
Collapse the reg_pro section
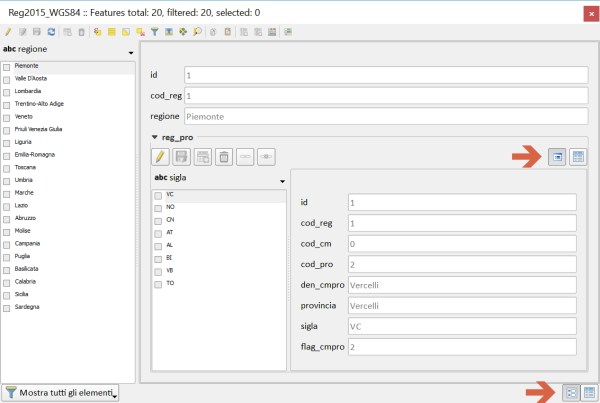[155, 136]
